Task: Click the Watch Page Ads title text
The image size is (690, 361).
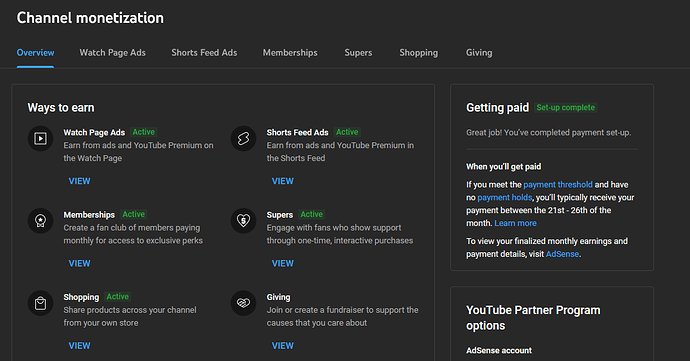Action: point(94,133)
